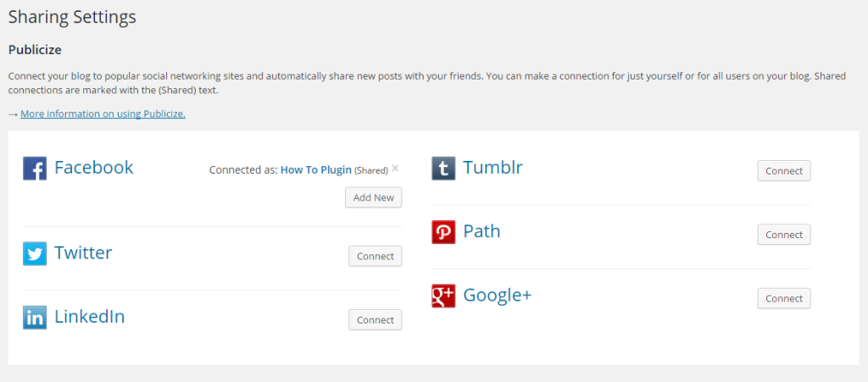Open More information on using Publicize link

point(103,113)
